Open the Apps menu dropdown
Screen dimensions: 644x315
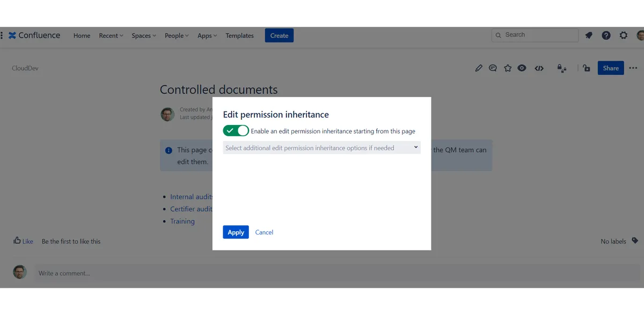(207, 35)
